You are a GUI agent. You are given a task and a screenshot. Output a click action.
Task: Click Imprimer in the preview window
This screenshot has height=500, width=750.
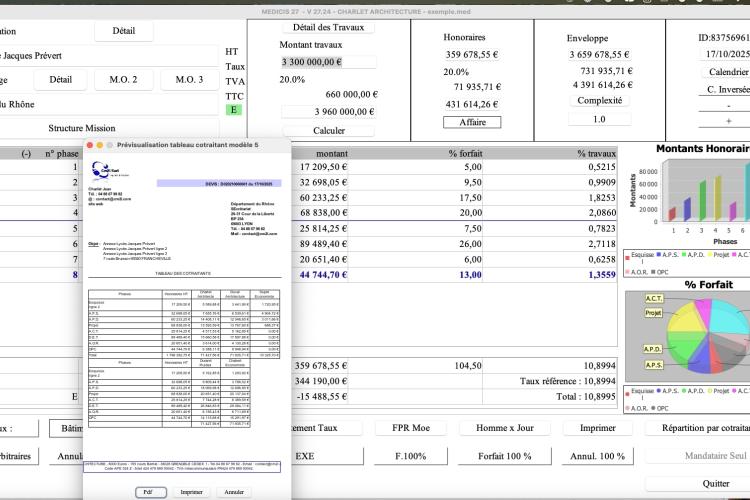(x=191, y=492)
